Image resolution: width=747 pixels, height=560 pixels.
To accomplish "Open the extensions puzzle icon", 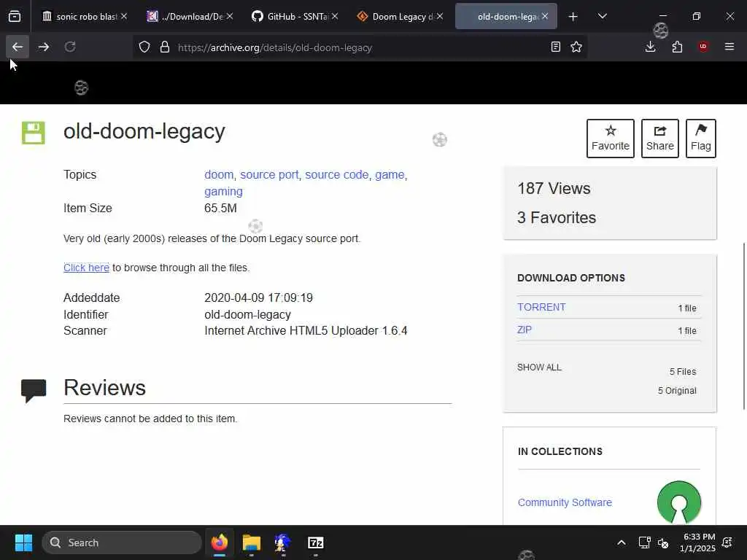I will pyautogui.click(x=677, y=47).
